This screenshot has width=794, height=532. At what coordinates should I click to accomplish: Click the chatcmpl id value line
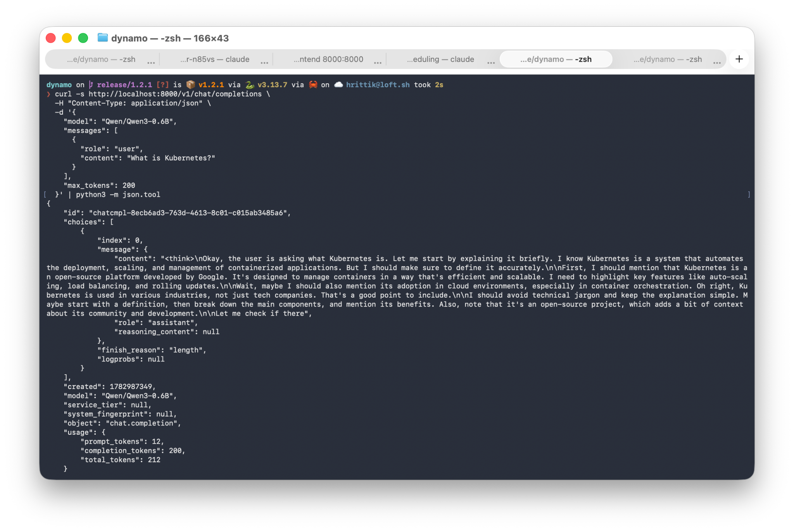click(177, 213)
